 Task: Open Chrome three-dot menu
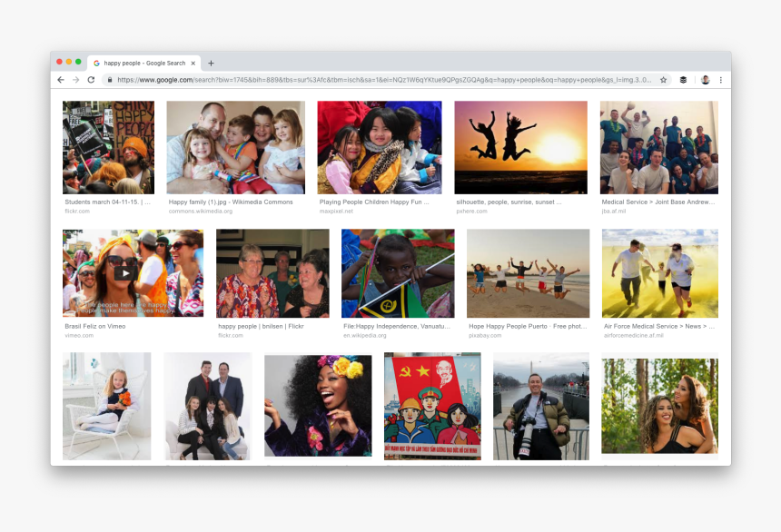tap(721, 80)
